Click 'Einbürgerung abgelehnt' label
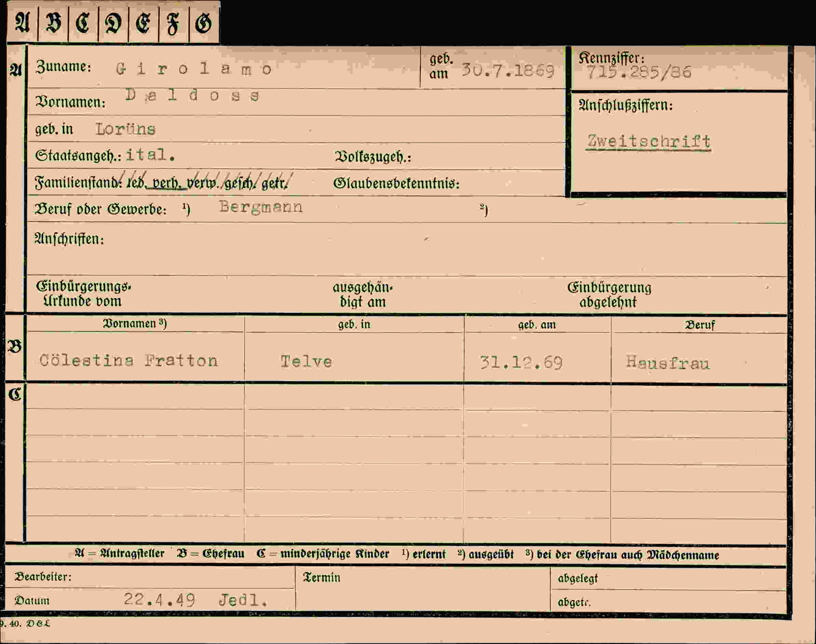Image resolution: width=816 pixels, height=644 pixels. click(609, 295)
